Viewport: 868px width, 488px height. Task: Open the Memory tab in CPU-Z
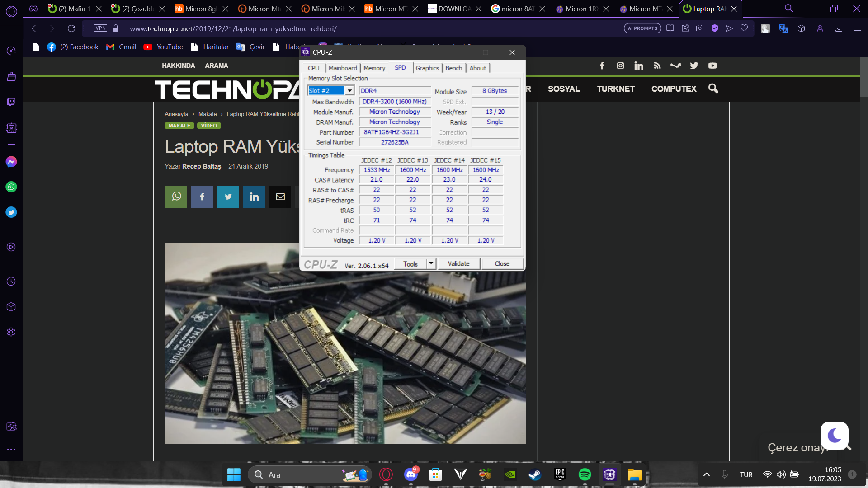click(x=374, y=68)
